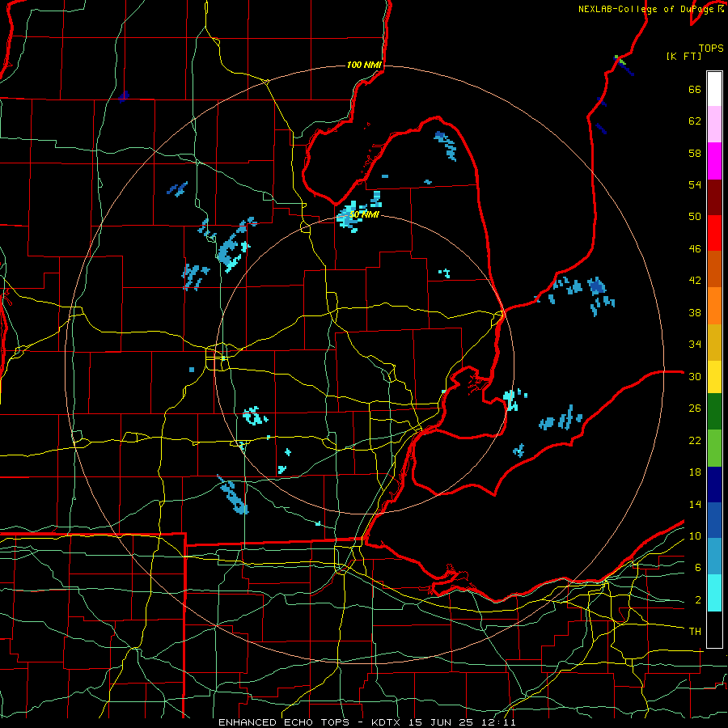Image resolution: width=728 pixels, height=728 pixels.
Task: Select the "10" legend value
Action: click(x=695, y=535)
